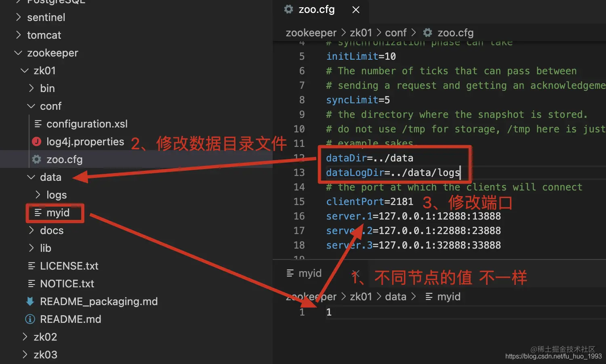Select zoo.cfg in the explorer tree
The width and height of the screenshot is (606, 364).
(64, 159)
